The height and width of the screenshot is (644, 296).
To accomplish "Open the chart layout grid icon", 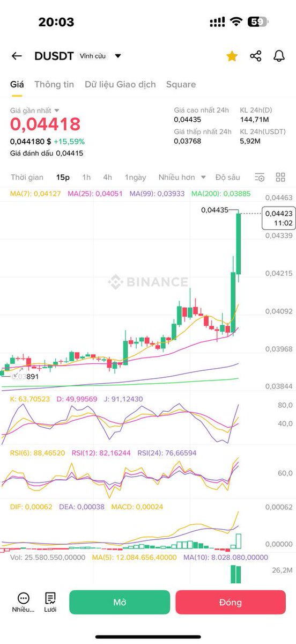I will 280,178.
